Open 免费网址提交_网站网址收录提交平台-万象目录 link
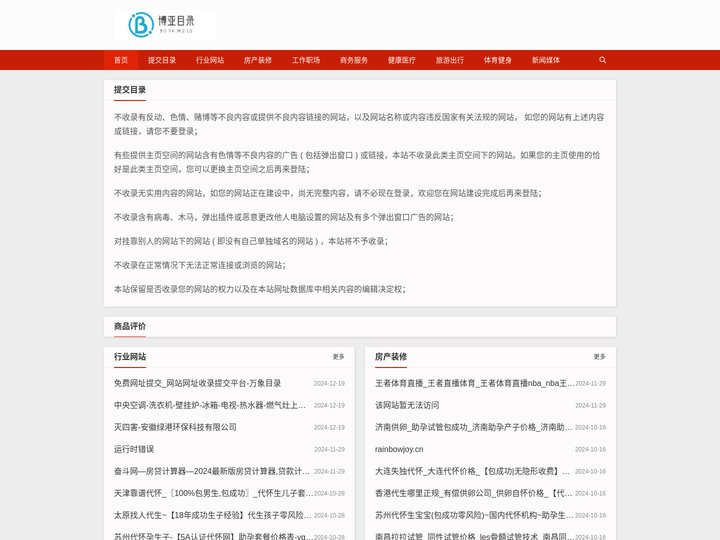The width and height of the screenshot is (720, 540). click(x=197, y=383)
